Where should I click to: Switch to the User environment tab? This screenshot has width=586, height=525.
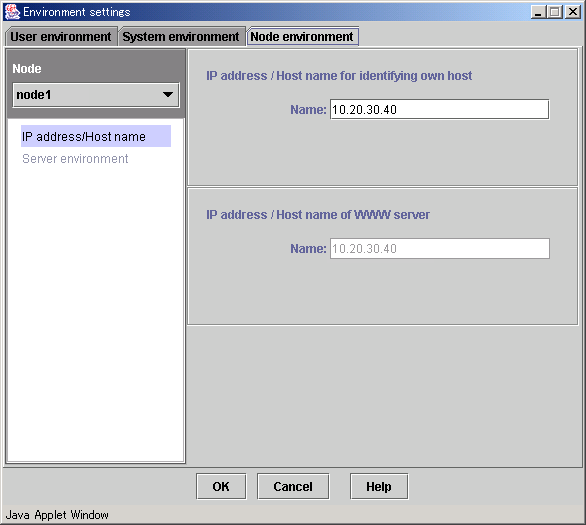61,37
